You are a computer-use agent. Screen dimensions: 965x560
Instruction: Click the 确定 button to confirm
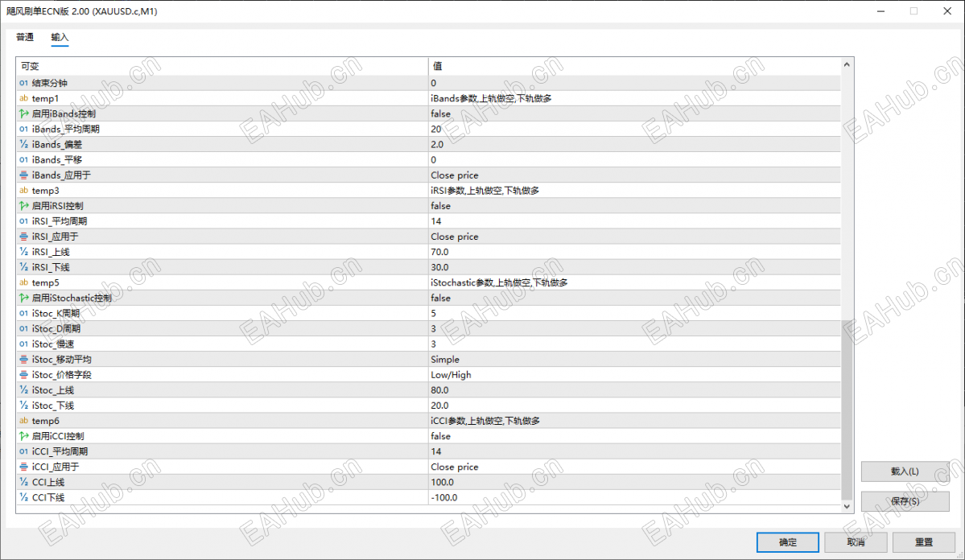[x=788, y=542]
